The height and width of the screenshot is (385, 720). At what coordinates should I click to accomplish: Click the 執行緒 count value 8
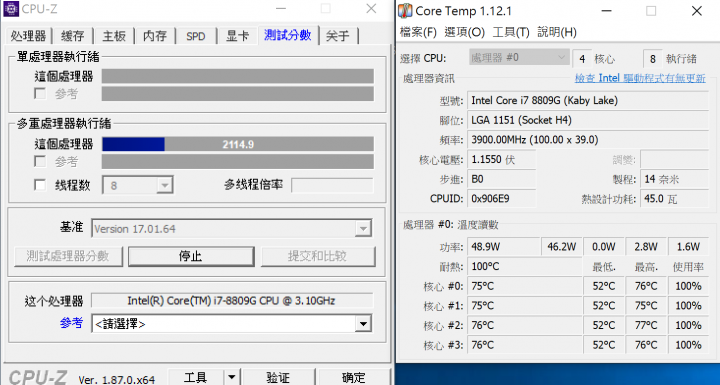tap(652, 59)
